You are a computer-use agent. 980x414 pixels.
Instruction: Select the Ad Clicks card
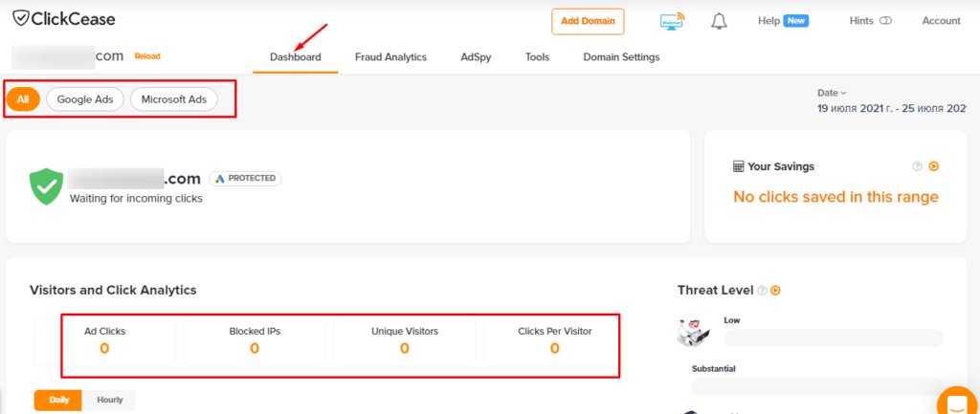click(x=105, y=341)
